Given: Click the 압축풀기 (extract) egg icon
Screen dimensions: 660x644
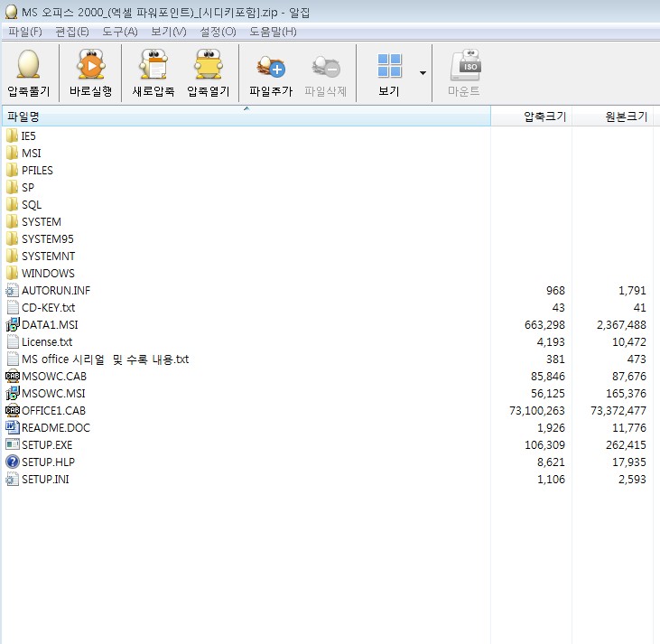Looking at the screenshot, I should [x=29, y=66].
